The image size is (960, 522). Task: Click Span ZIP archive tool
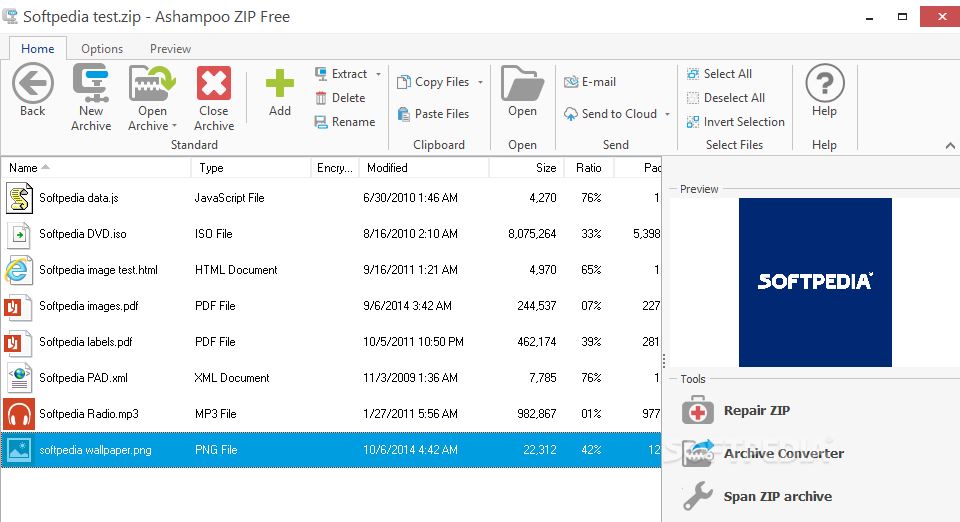click(x=757, y=496)
